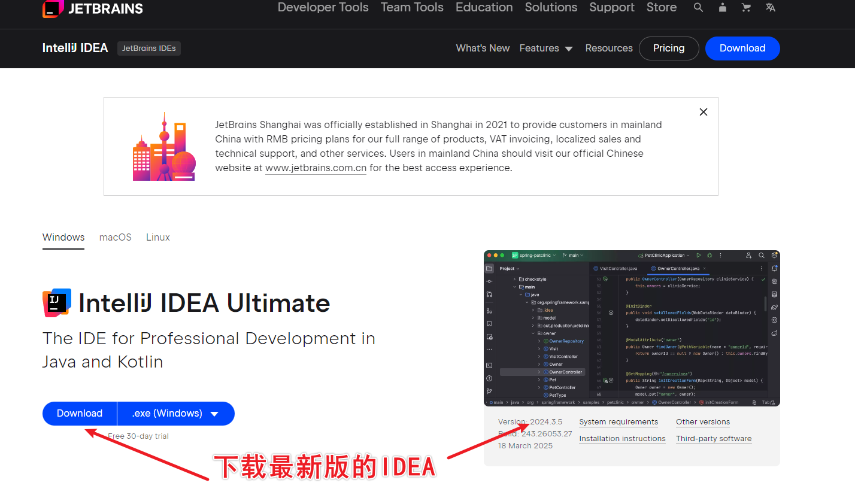The width and height of the screenshot is (855, 504).
Task: Open the Developer Tools menu
Action: (323, 8)
